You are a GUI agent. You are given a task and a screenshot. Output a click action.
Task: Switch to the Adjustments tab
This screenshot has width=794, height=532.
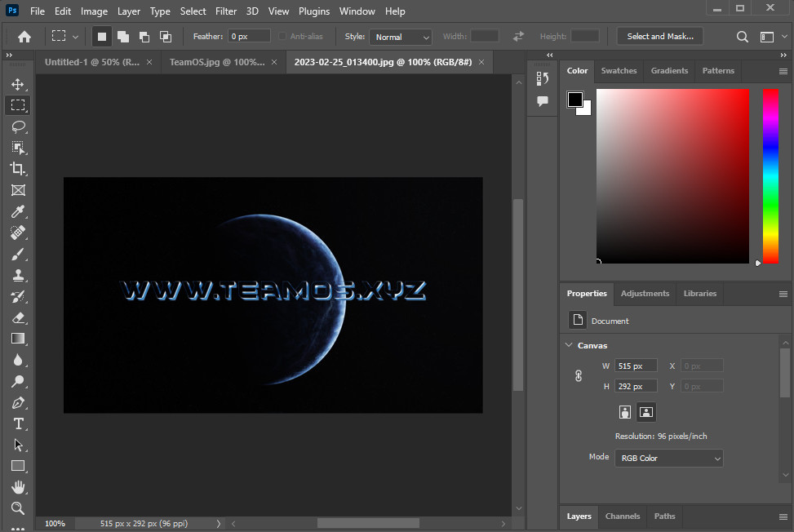[x=645, y=294]
